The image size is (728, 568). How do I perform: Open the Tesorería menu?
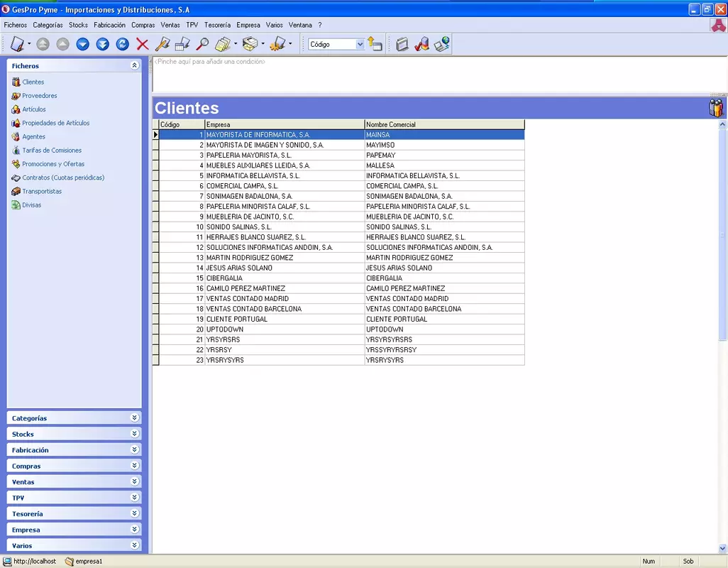click(217, 25)
